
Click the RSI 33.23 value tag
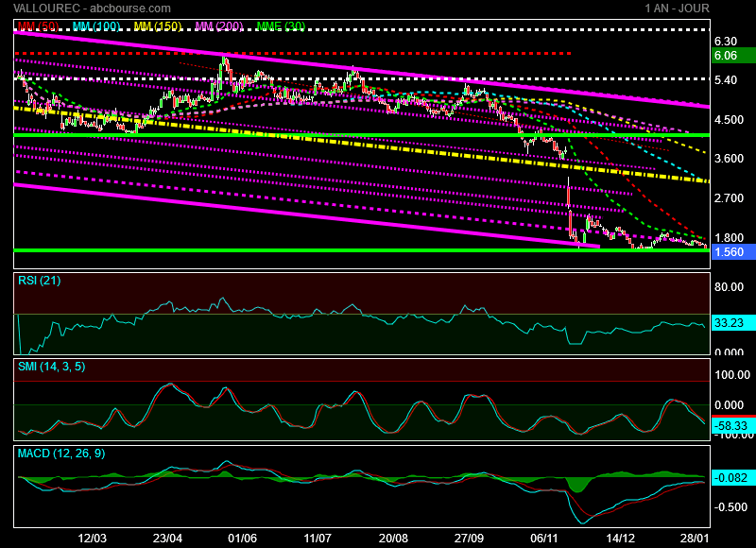[729, 322]
